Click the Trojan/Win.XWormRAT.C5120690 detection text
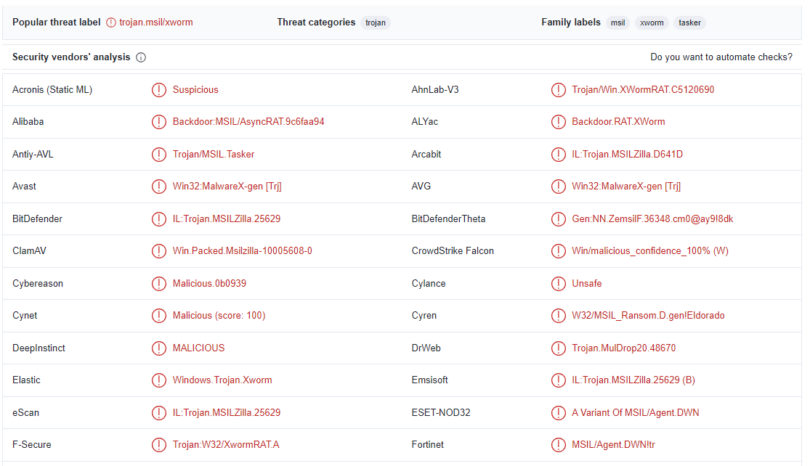810x466 pixels. click(x=643, y=90)
